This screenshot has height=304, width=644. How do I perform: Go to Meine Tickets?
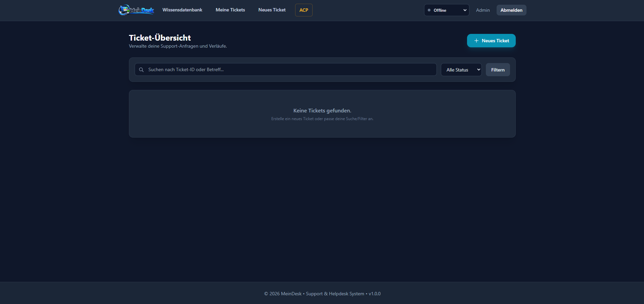pos(230,10)
